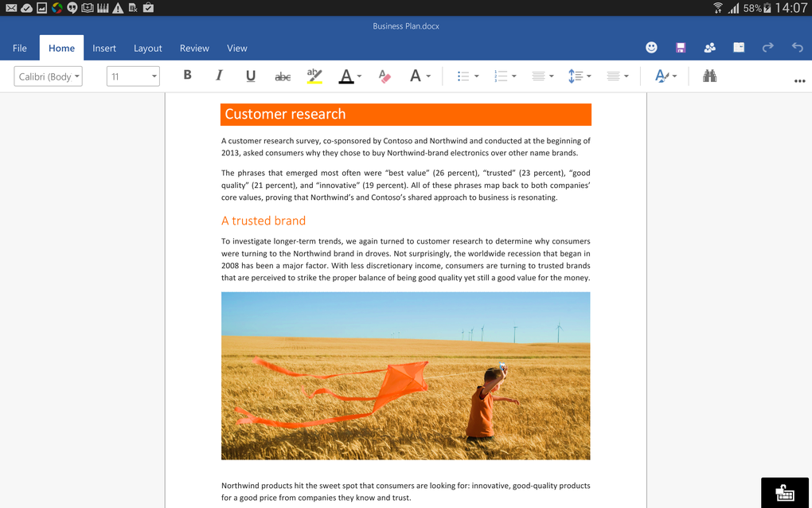Open the Read view icon near Share
This screenshot has width=812, height=508.
pyautogui.click(x=738, y=48)
